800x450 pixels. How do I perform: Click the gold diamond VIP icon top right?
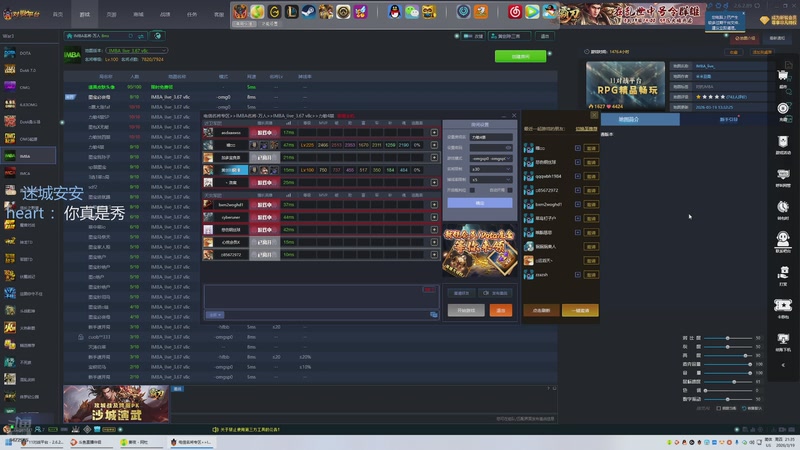tap(764, 20)
